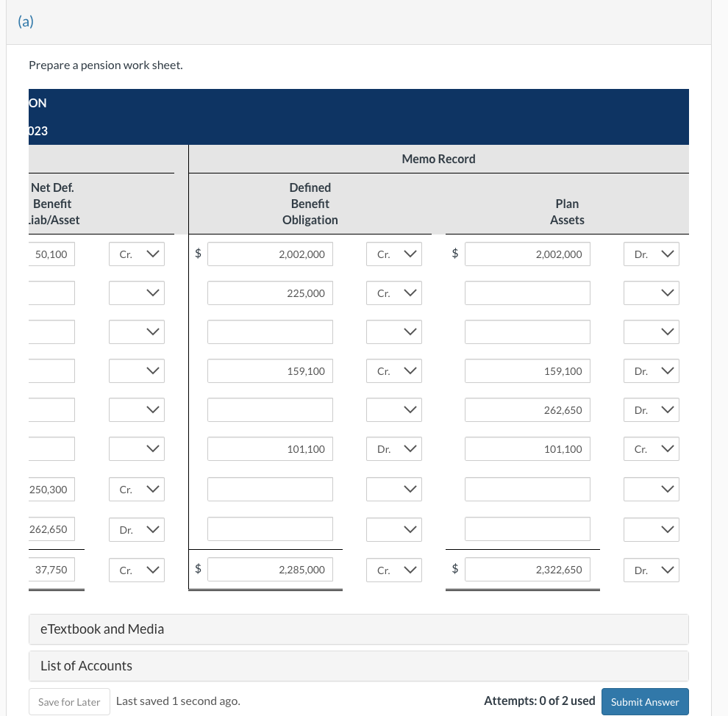Open the Cr. dropdown beside 50,100

pyautogui.click(x=137, y=254)
